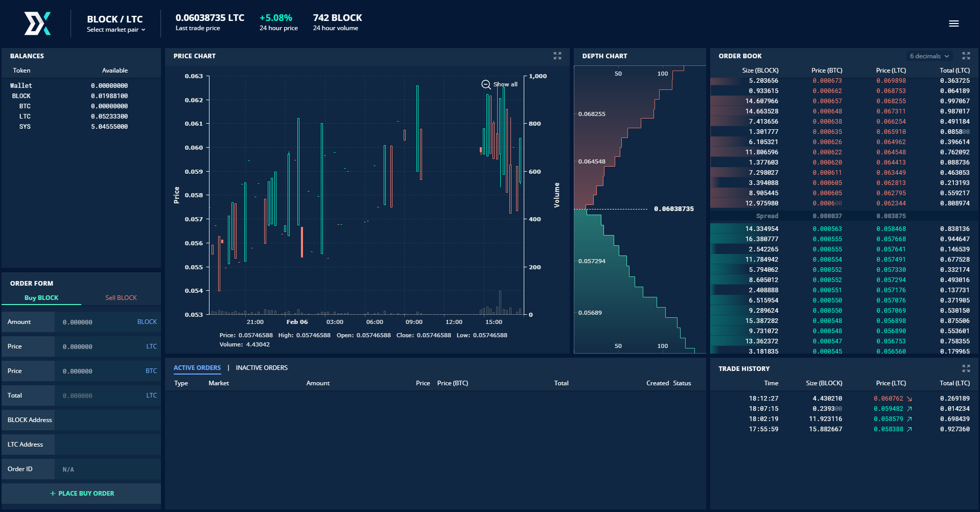Click the 18:07:15 trade history row

(x=844, y=409)
